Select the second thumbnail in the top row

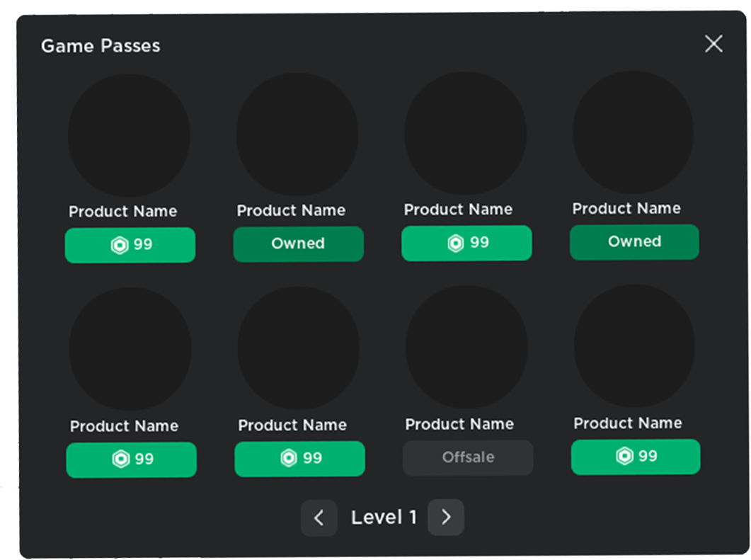pos(297,134)
